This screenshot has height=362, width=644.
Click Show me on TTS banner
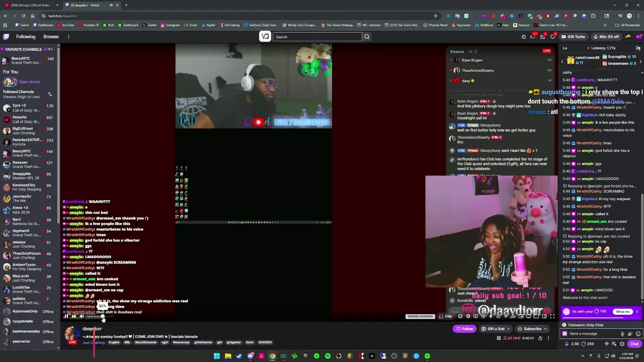click(x=622, y=312)
